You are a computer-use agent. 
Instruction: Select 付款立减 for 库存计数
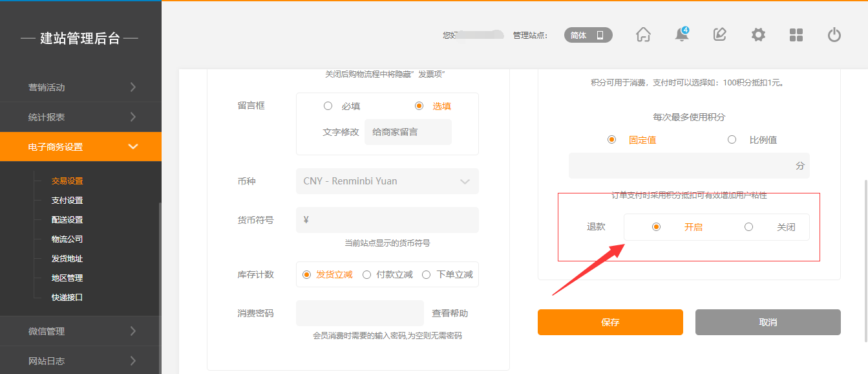tap(366, 274)
